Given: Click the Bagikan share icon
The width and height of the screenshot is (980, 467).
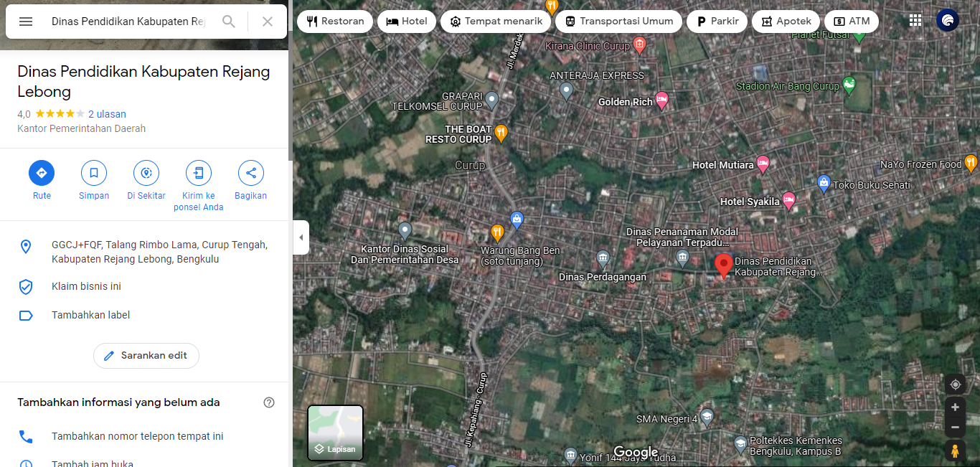Looking at the screenshot, I should point(251,173).
